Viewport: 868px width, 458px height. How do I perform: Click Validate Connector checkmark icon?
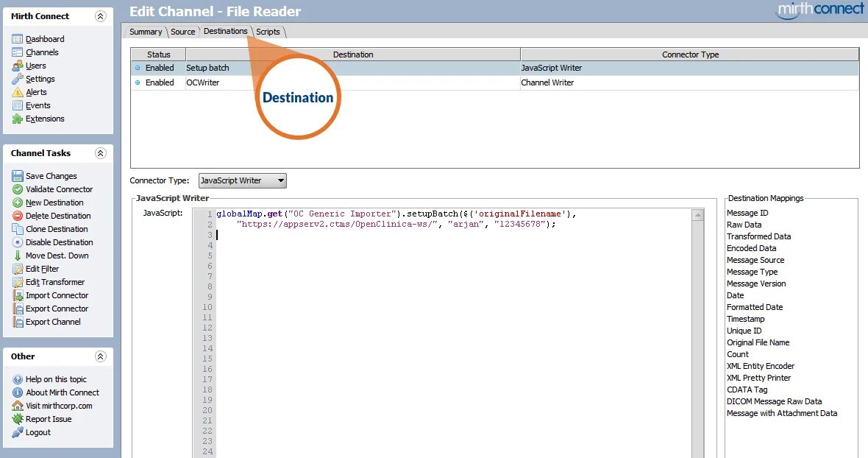click(x=17, y=189)
